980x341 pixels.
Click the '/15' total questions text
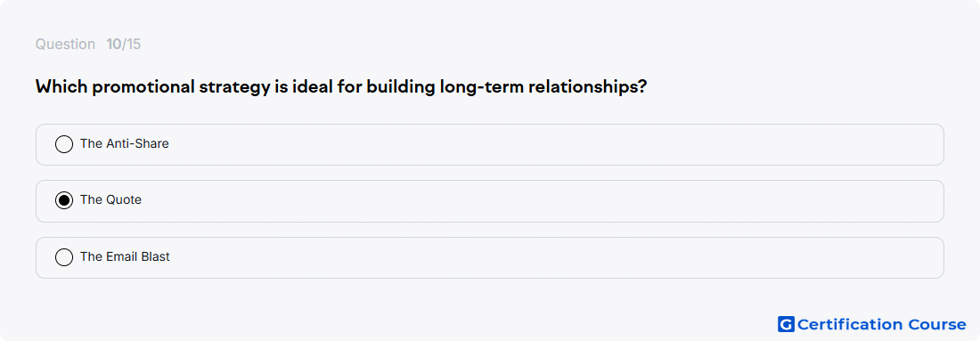pyautogui.click(x=132, y=45)
